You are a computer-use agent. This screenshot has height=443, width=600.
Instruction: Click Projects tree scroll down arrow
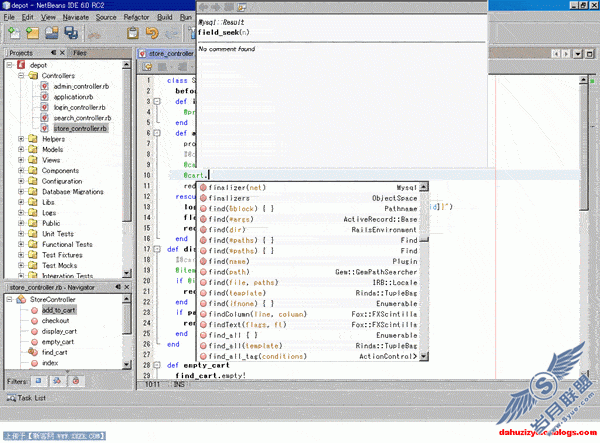click(127, 273)
